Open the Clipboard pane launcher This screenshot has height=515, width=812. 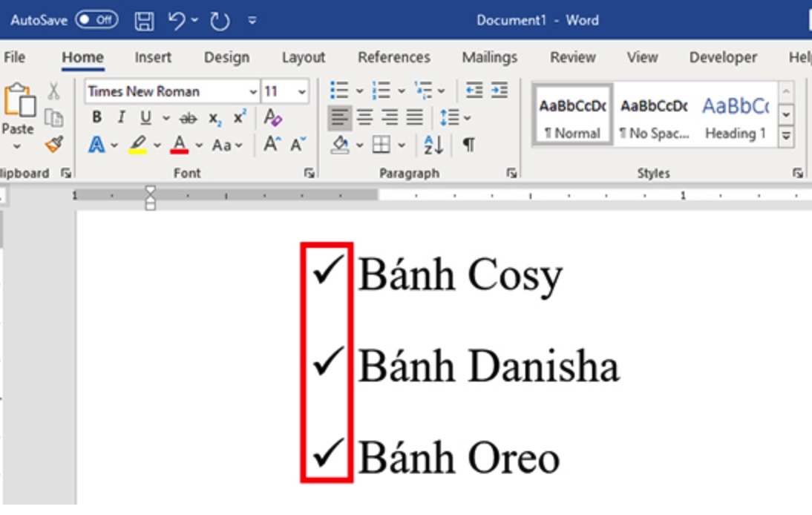[x=66, y=174]
